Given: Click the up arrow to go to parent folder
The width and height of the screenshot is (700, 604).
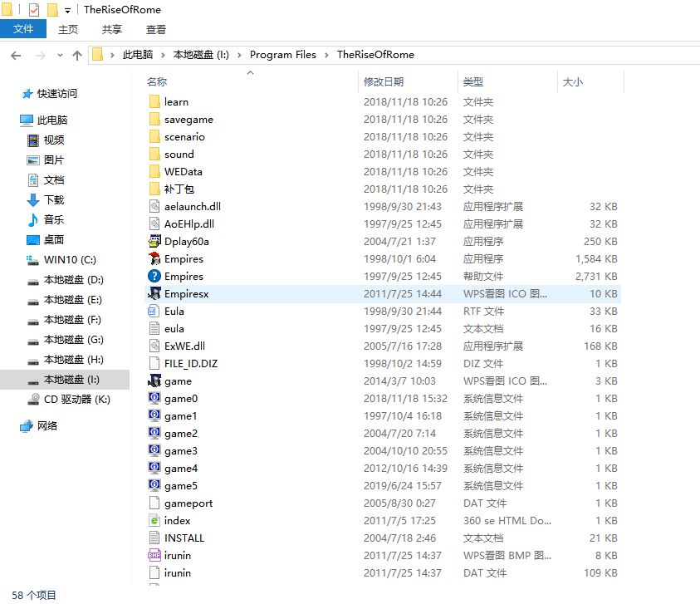Looking at the screenshot, I should point(78,54).
